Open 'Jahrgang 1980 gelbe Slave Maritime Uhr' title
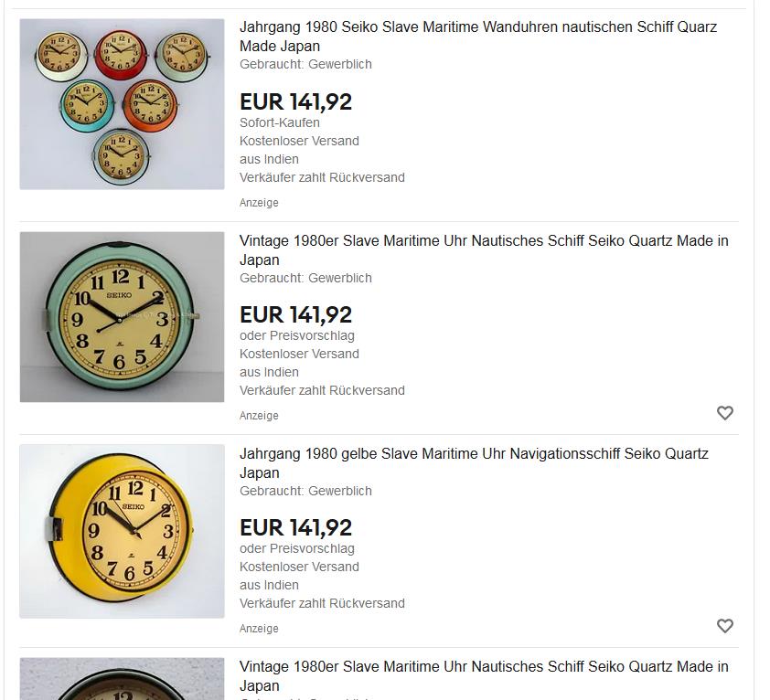Image resolution: width=770 pixels, height=700 pixels. (474, 463)
